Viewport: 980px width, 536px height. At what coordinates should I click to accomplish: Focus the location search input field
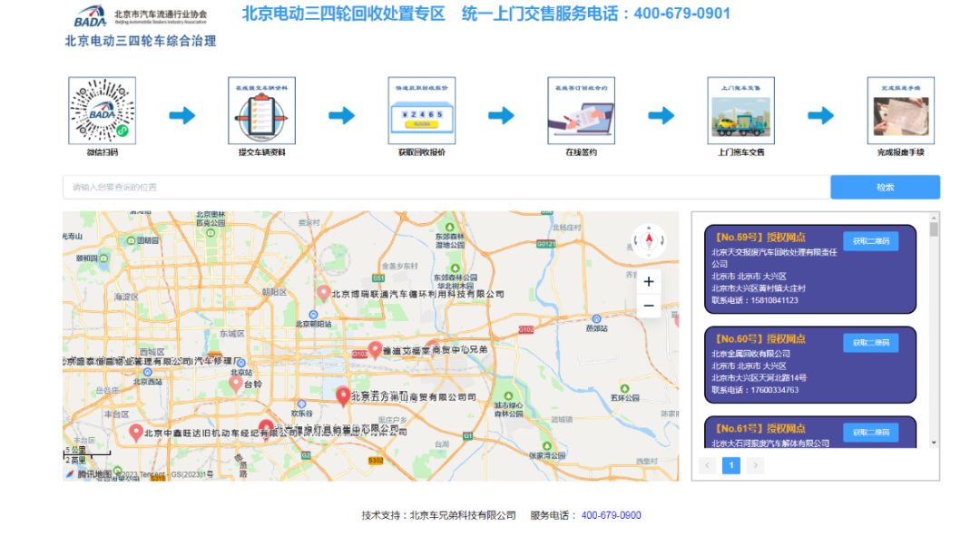click(446, 188)
